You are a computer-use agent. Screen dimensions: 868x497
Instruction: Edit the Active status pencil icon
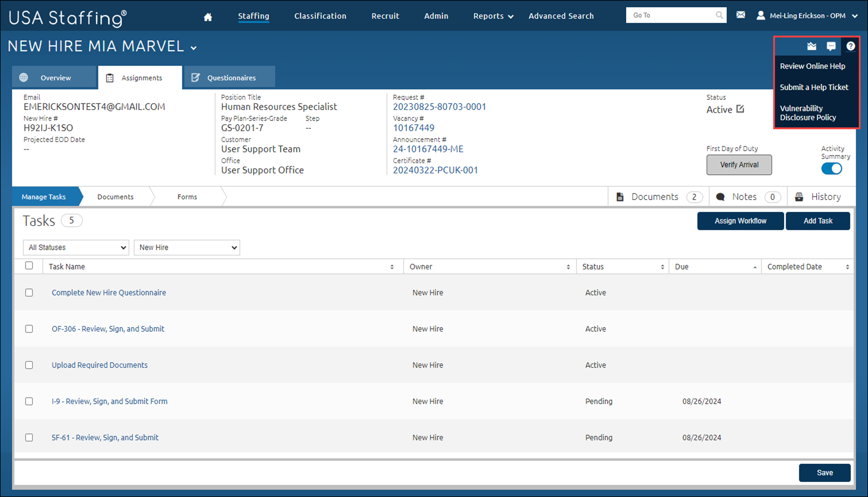pyautogui.click(x=740, y=109)
